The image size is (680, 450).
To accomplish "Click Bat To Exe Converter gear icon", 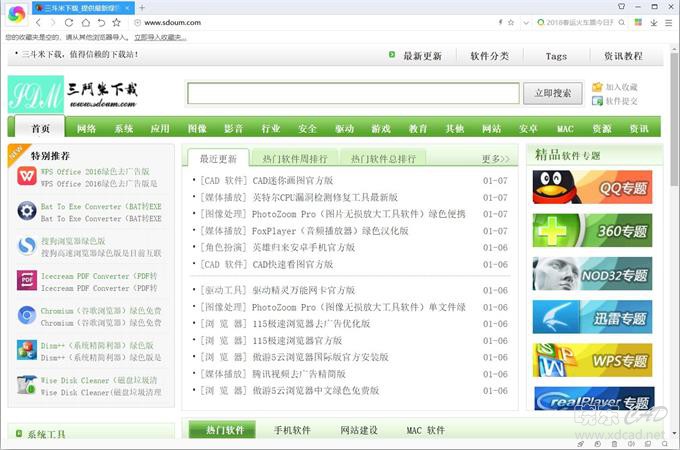I will (27, 211).
